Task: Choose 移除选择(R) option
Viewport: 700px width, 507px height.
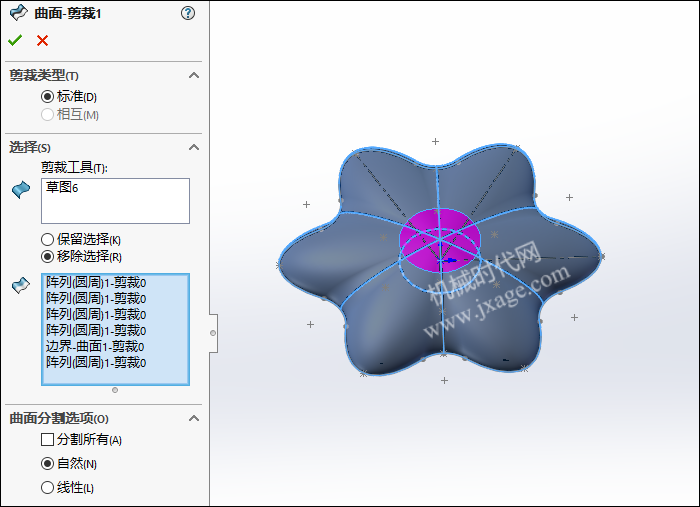Action: pos(47,257)
